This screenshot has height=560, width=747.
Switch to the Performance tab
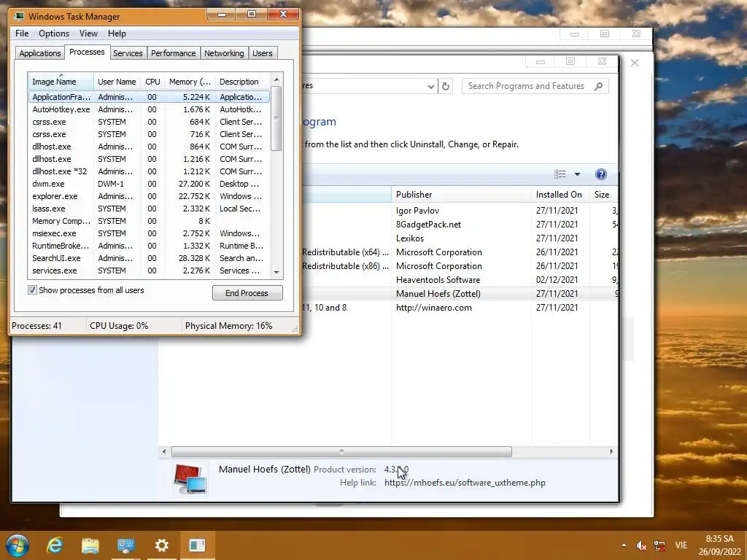(174, 53)
